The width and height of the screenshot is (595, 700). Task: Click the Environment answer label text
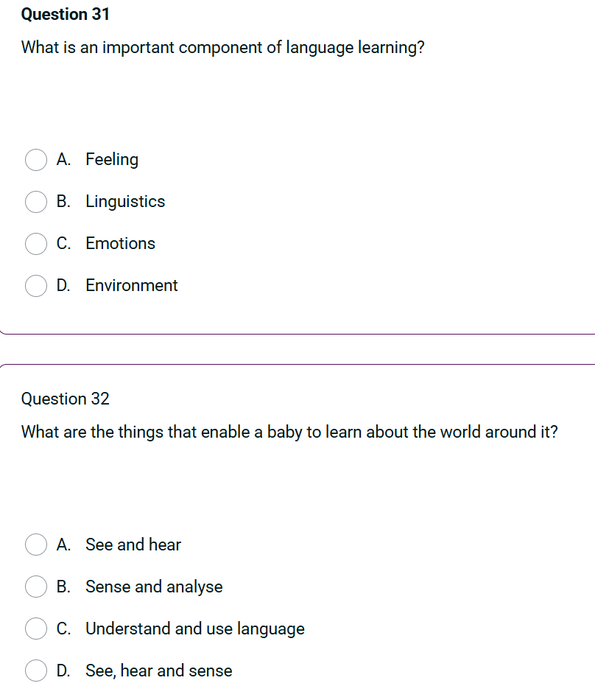[x=131, y=286]
